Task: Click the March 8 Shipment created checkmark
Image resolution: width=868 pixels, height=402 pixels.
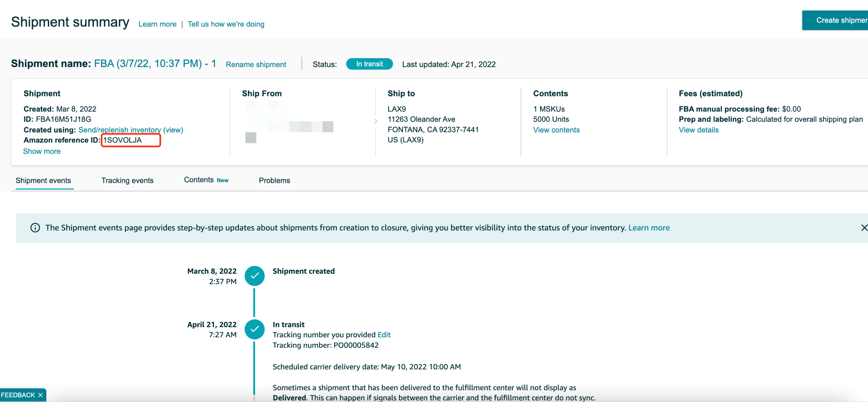Action: point(254,276)
